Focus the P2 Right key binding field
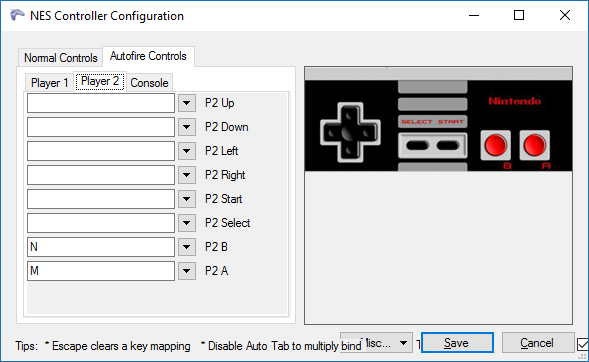The width and height of the screenshot is (589, 362). point(101,175)
